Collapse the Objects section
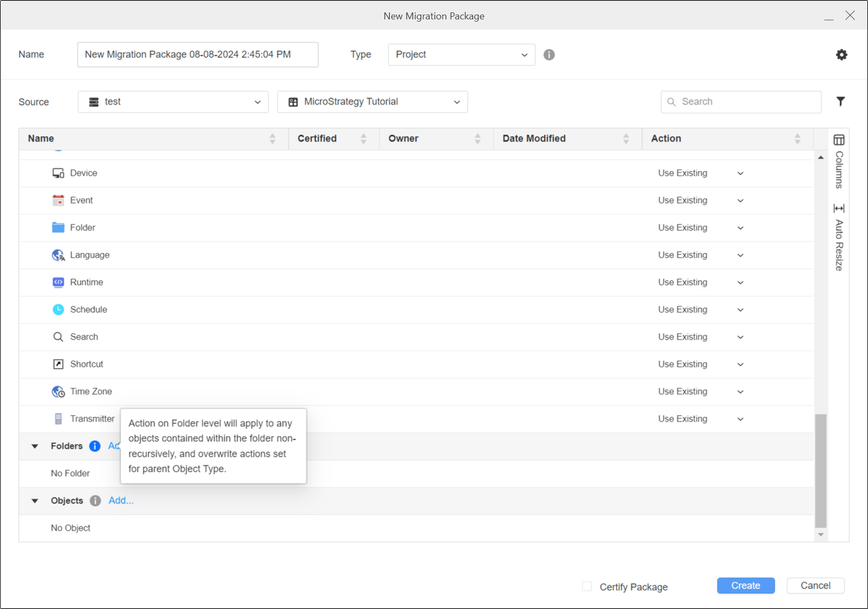Viewport: 868px width, 609px height. [35, 501]
